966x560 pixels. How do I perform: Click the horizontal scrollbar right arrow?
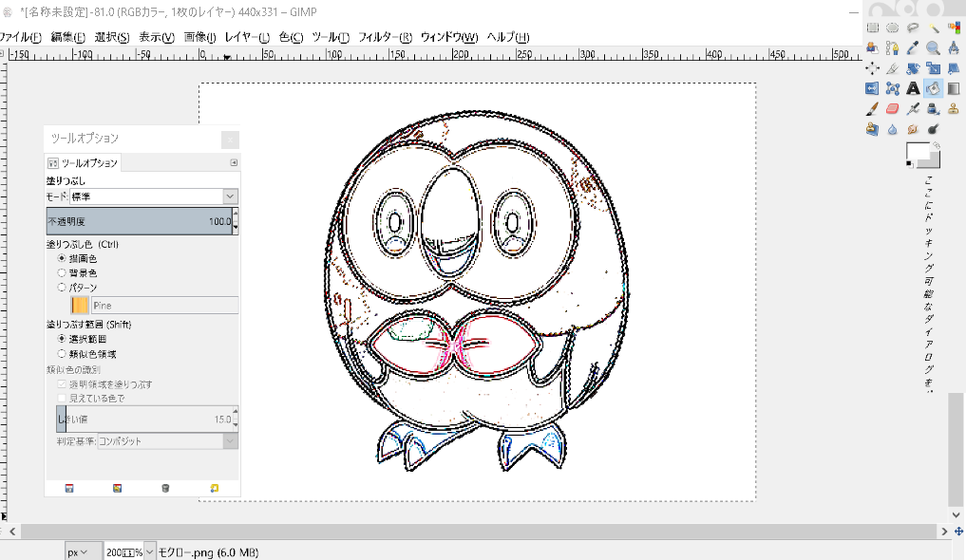click(x=944, y=532)
